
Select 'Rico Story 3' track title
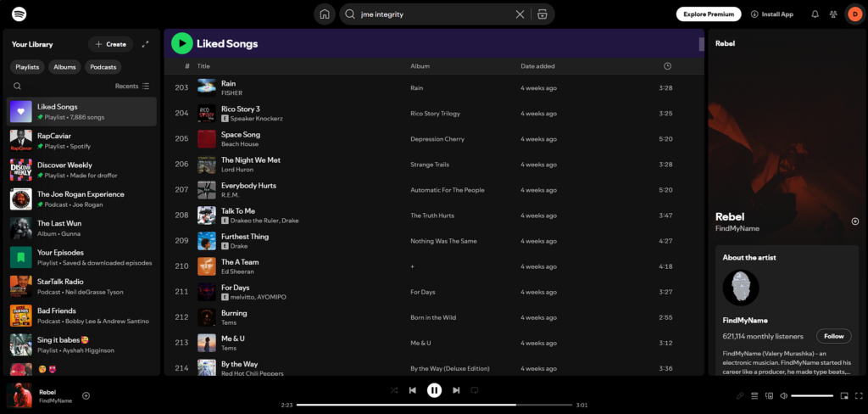240,109
